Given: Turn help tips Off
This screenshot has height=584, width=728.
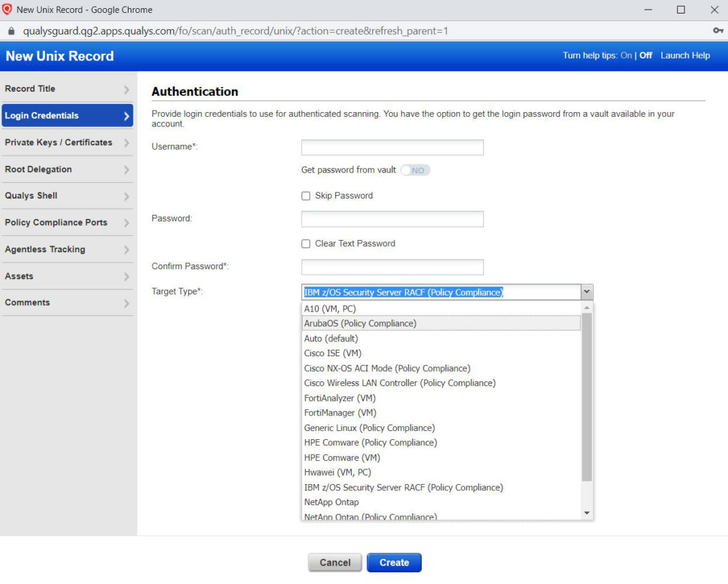Looking at the screenshot, I should (646, 55).
